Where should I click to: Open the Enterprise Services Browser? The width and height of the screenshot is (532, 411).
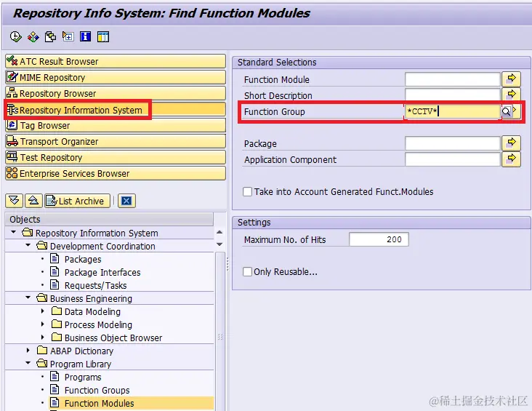coord(116,173)
